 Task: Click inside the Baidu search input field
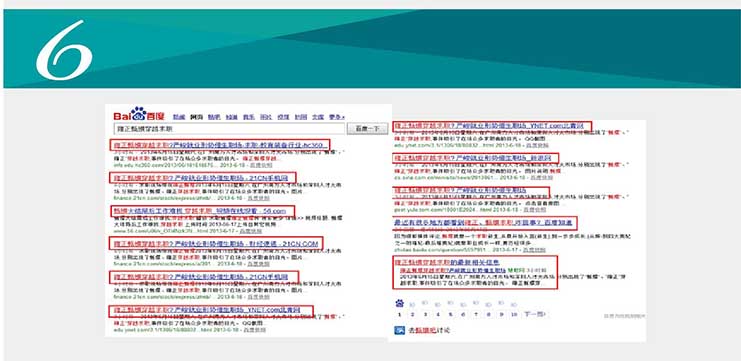click(230, 129)
